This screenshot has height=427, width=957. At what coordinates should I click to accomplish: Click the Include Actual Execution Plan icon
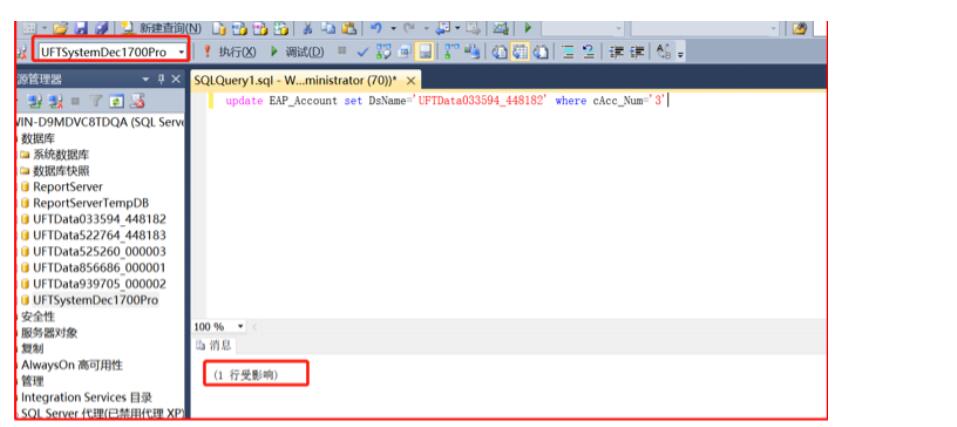(x=452, y=52)
